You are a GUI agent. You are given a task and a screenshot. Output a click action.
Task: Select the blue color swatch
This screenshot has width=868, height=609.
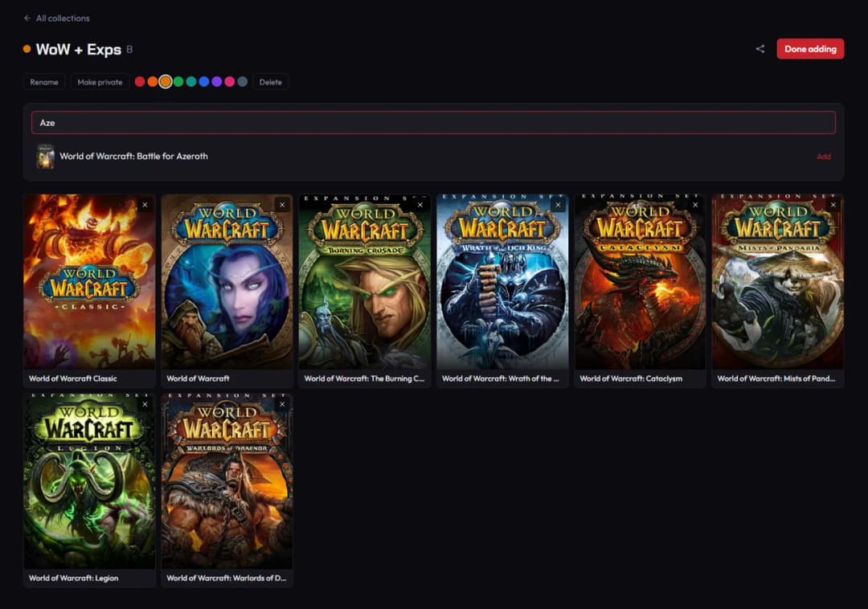click(x=203, y=82)
